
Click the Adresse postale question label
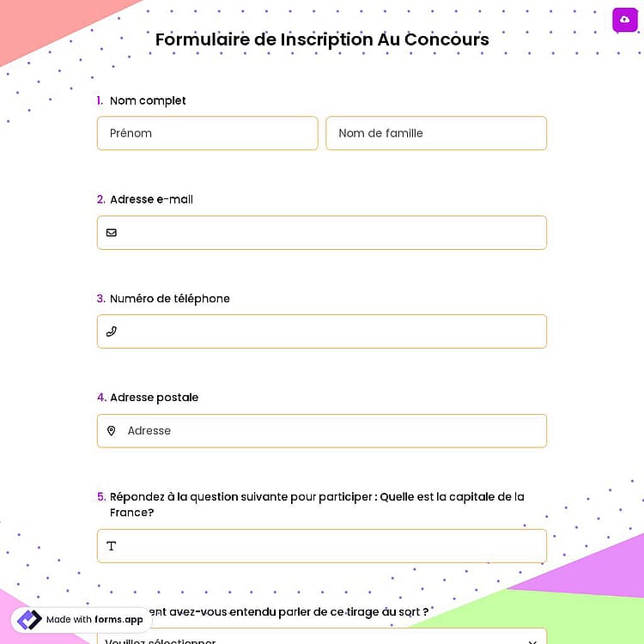[x=154, y=398]
